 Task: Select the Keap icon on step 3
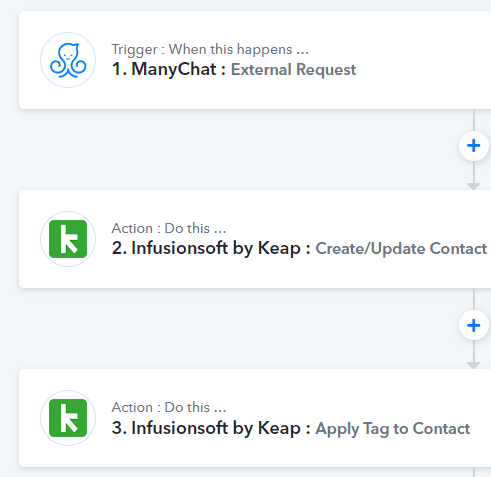point(68,418)
